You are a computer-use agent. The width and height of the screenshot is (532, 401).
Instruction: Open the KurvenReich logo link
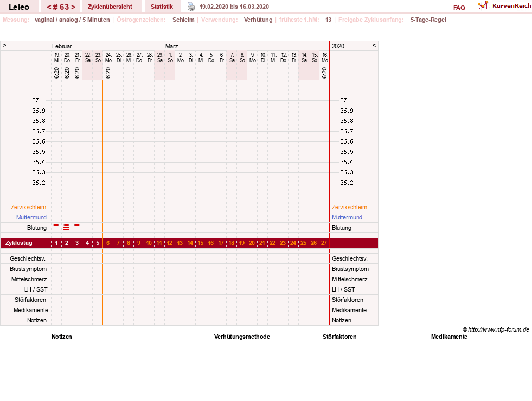504,6
